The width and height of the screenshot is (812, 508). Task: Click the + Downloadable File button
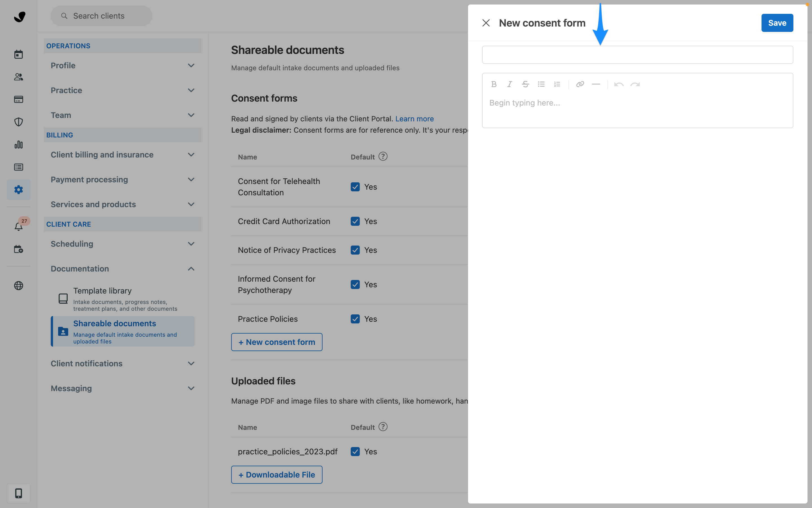pos(277,475)
